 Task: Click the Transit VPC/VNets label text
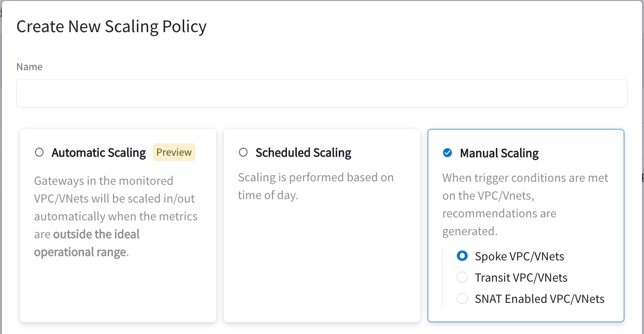[x=521, y=278]
